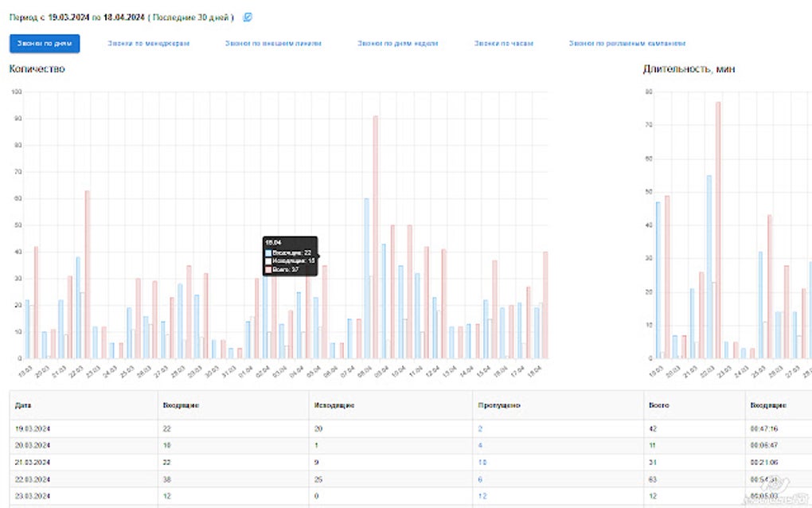The image size is (812, 508).
Task: Click the tall pink bar in duration chart
Action: coord(718,230)
